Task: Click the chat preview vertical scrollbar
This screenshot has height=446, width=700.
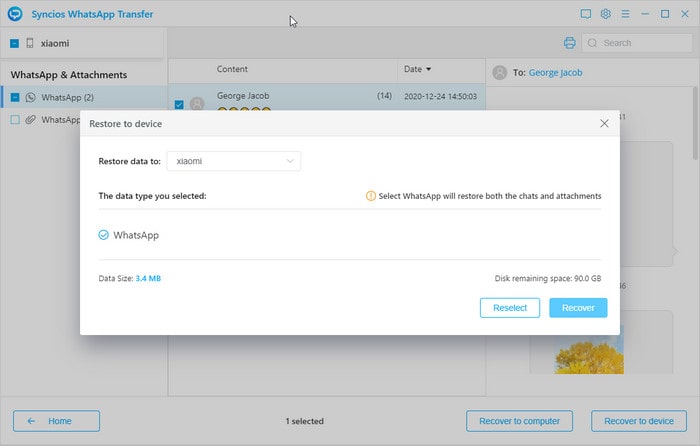Action: click(695, 123)
